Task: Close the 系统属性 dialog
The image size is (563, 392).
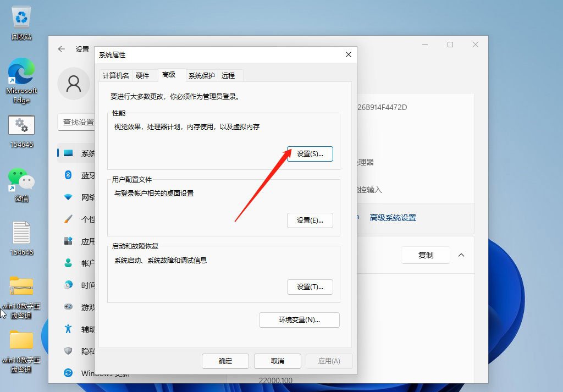Action: click(x=348, y=54)
